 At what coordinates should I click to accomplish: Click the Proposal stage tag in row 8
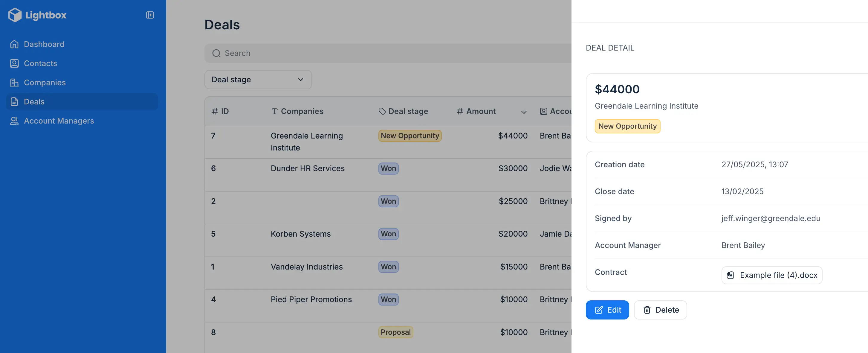[395, 332]
